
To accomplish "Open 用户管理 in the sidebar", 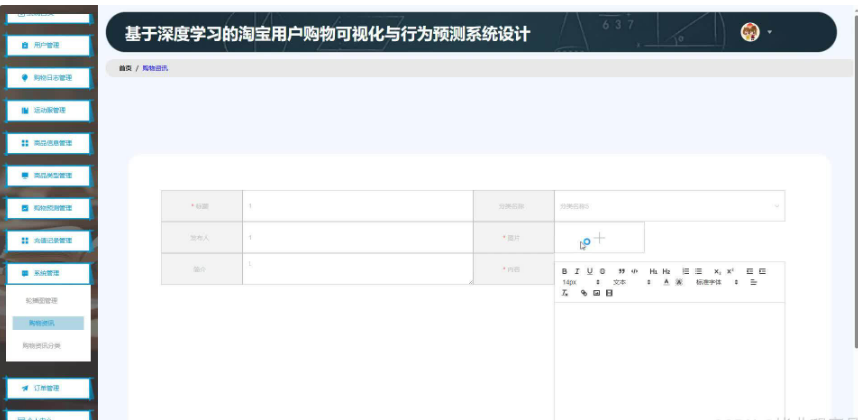I will click(48, 45).
